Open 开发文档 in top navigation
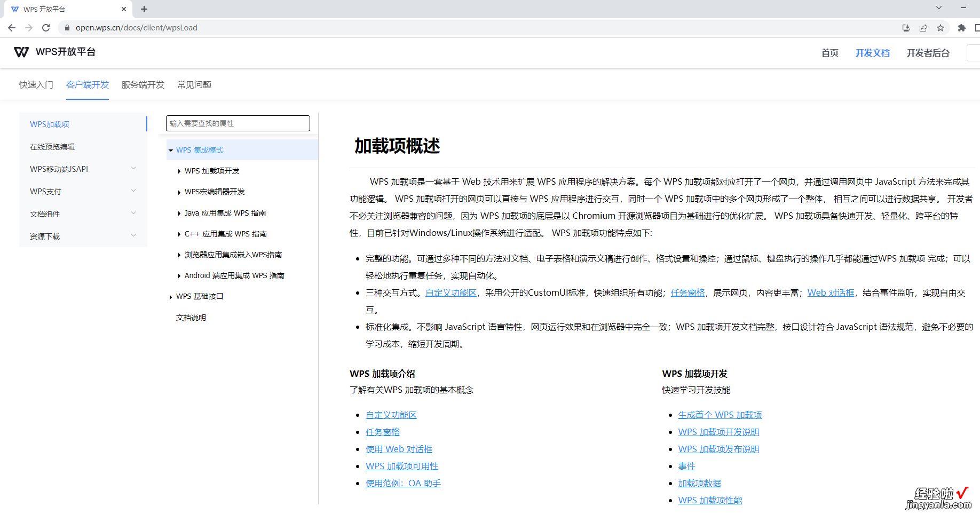980x514 pixels. click(872, 53)
